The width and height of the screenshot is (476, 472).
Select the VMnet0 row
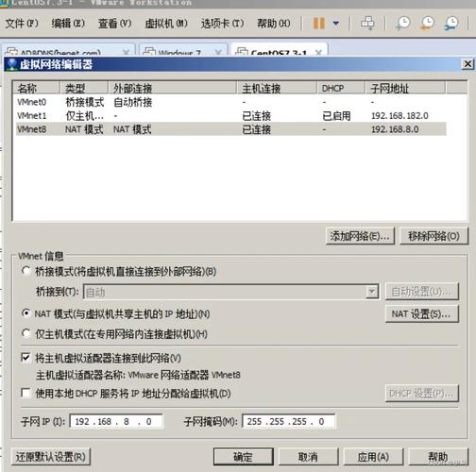pyautogui.click(x=230, y=102)
